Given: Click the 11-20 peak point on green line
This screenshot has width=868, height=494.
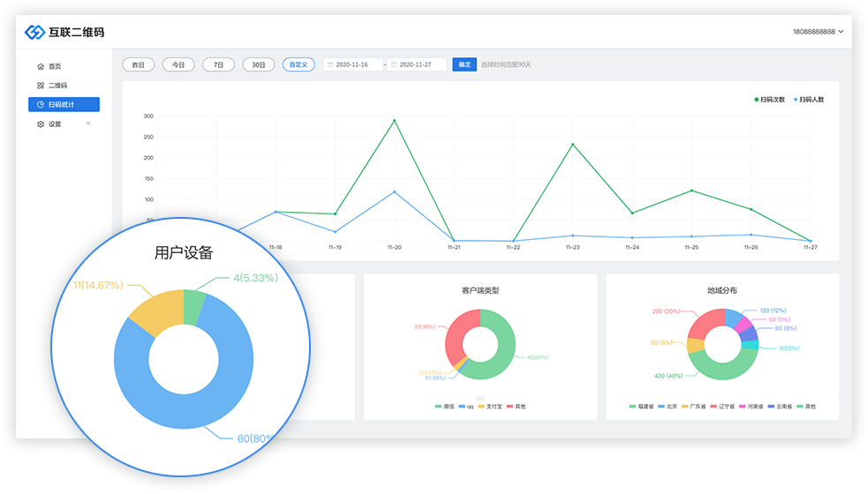Looking at the screenshot, I should [394, 121].
